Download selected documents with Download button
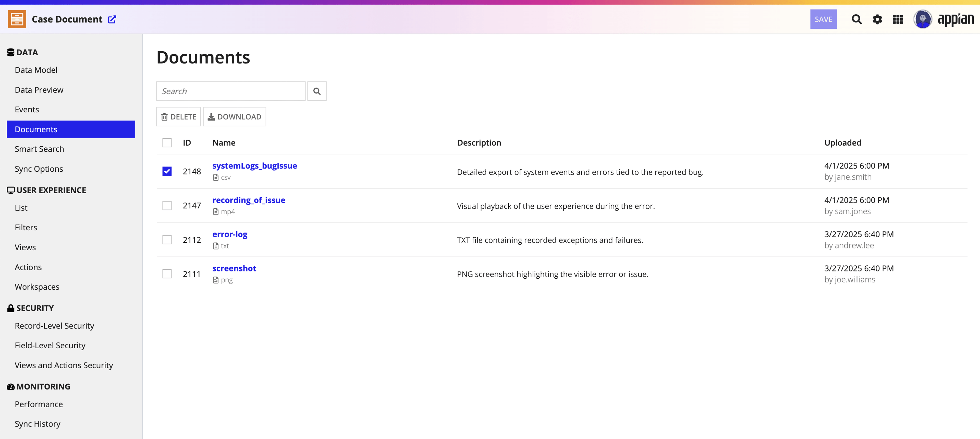980x439 pixels. click(234, 116)
